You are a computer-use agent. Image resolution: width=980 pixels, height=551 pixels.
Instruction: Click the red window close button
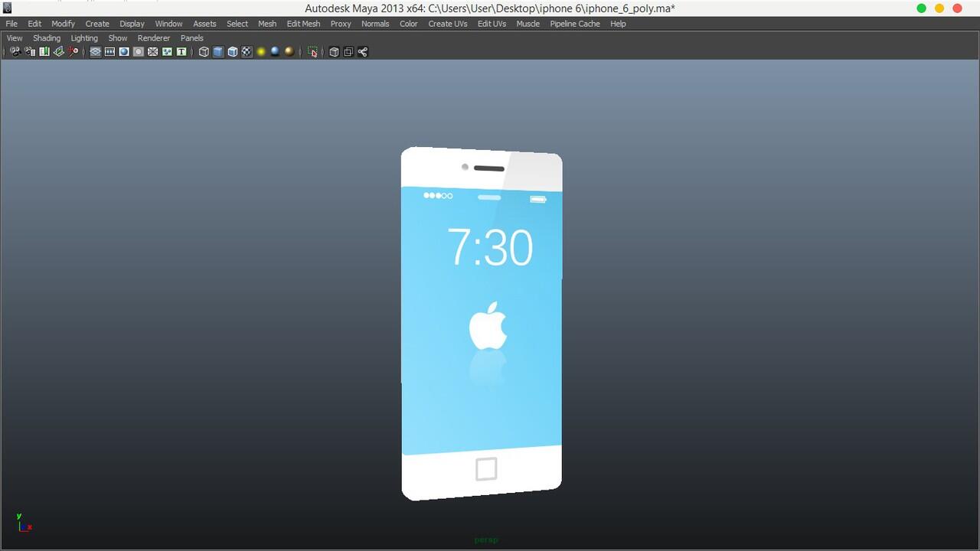[x=957, y=8]
